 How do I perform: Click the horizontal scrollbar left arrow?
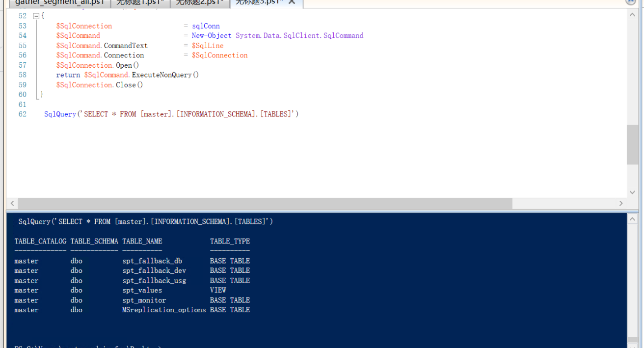[x=12, y=203]
